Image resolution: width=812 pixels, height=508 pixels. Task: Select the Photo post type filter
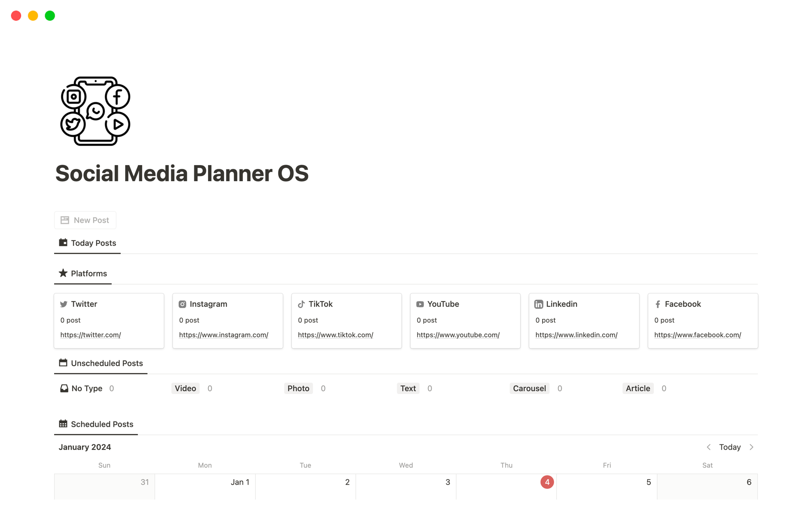(x=298, y=388)
